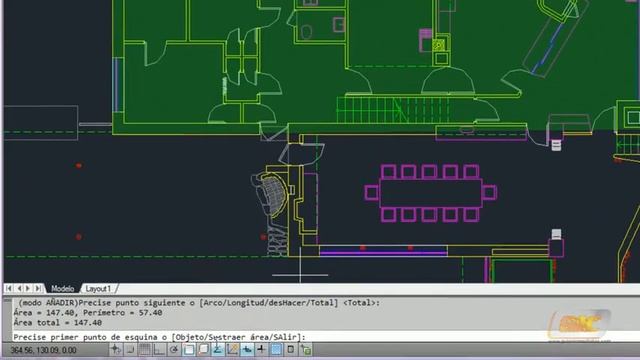Toggle Infer Constraints in status bar
Viewport: 640px width, 360px height.
[x=116, y=350]
